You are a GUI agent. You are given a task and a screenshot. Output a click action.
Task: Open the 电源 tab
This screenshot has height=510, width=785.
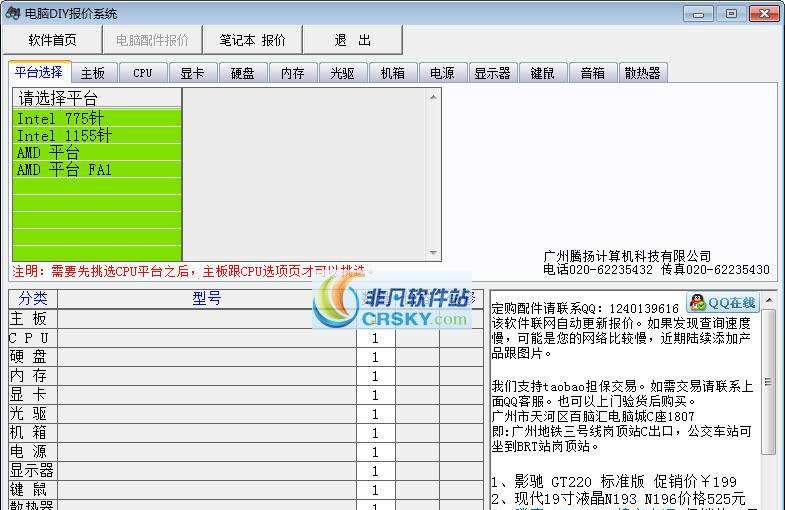click(443, 73)
